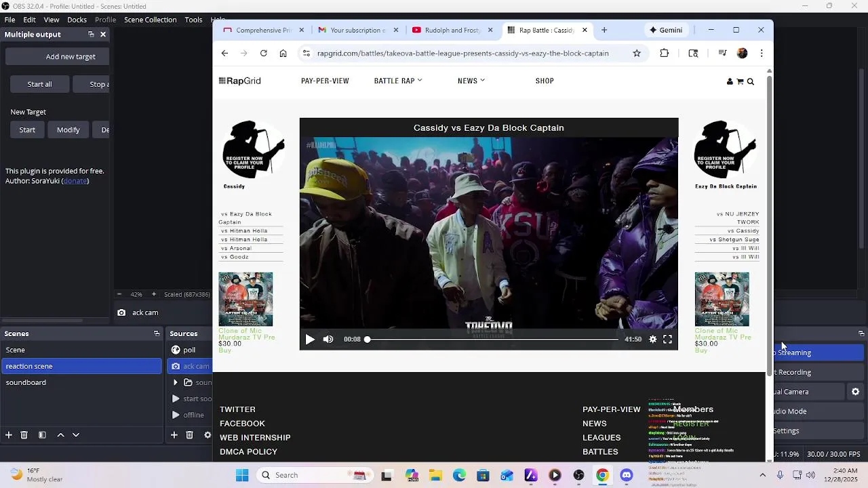Click Modify button for New Target
Viewport: 868px width, 488px height.
pyautogui.click(x=68, y=129)
